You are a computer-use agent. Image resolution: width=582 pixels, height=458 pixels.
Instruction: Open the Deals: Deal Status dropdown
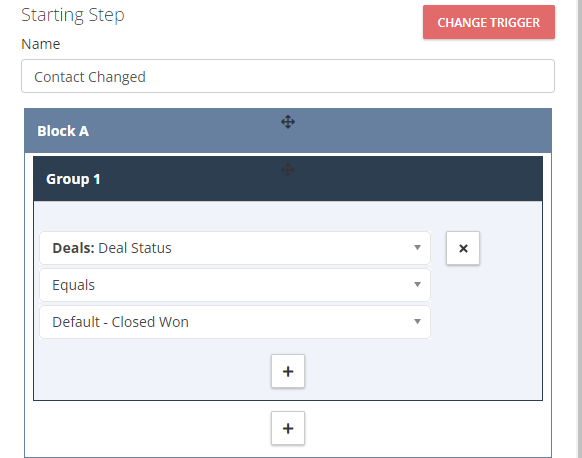[x=235, y=248]
